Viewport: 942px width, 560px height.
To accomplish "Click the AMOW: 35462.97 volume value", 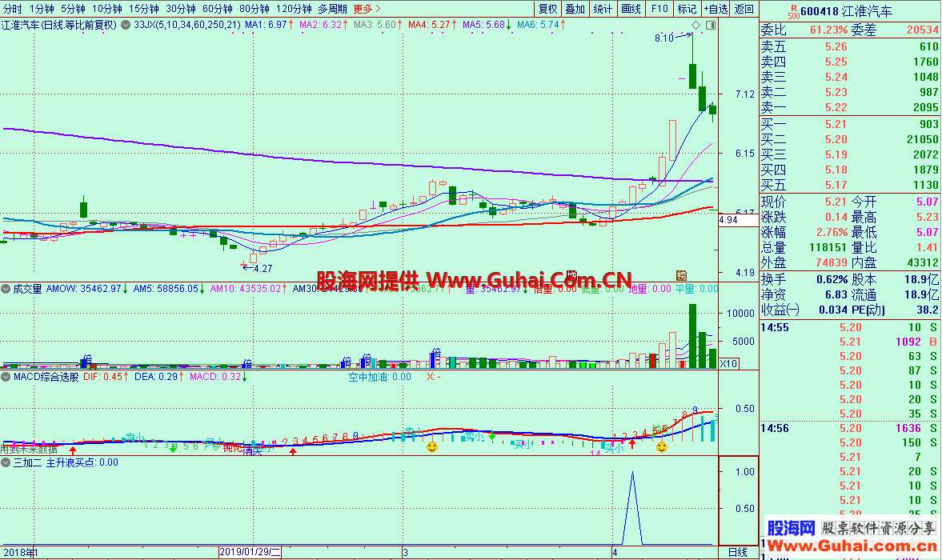I will click(x=86, y=290).
